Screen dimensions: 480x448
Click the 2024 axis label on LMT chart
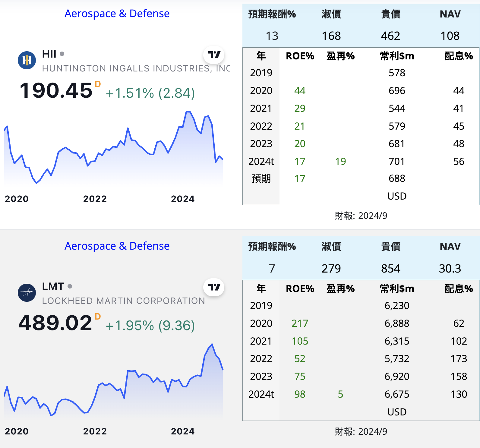click(183, 431)
